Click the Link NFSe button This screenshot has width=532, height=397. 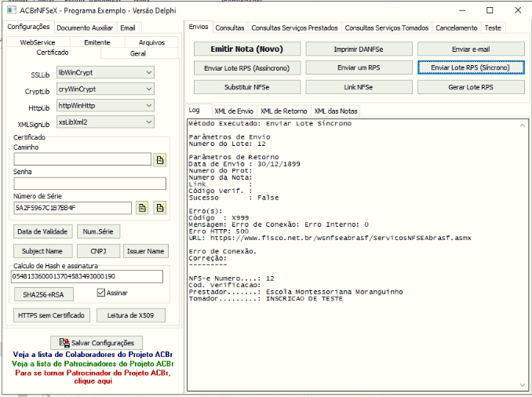359,87
